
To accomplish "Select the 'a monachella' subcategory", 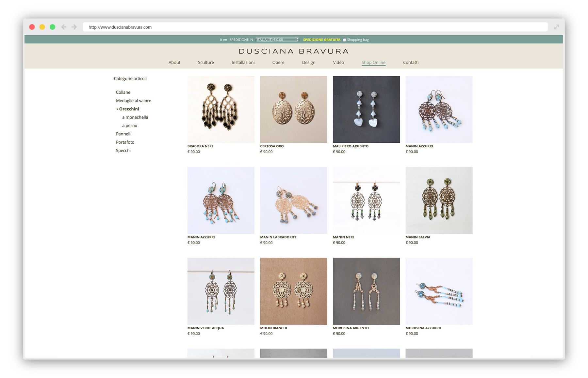I will [x=135, y=117].
